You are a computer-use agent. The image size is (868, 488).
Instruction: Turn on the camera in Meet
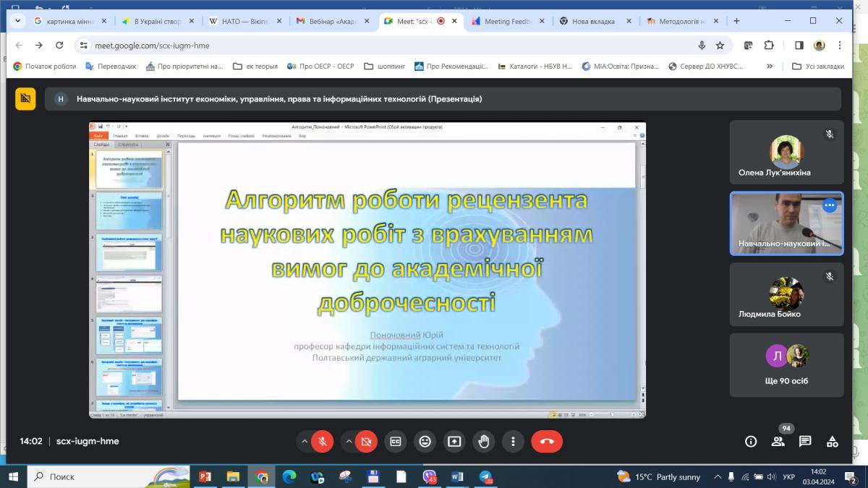click(x=366, y=441)
